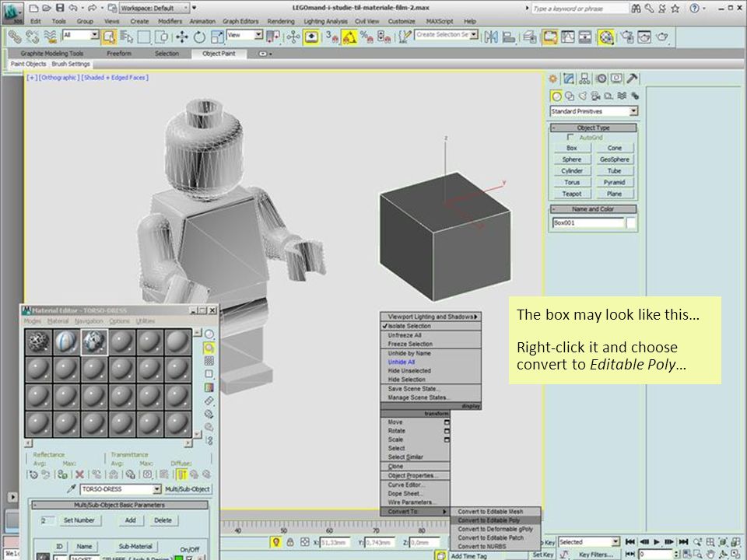
Task: Open the selection filter All dropdown
Action: 80,35
